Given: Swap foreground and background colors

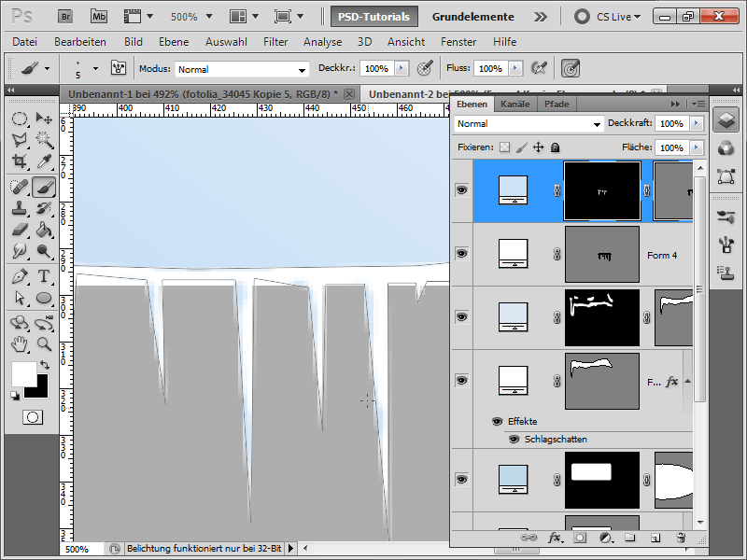Looking at the screenshot, I should coord(45,365).
